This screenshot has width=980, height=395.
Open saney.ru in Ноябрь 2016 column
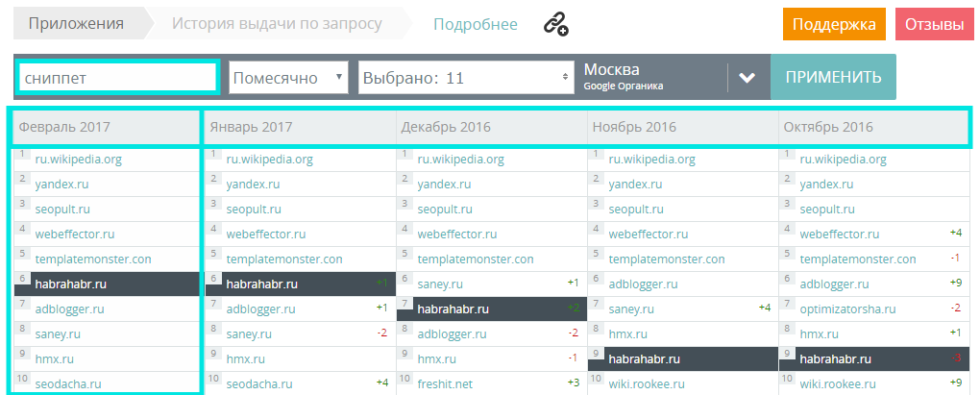[631, 309]
